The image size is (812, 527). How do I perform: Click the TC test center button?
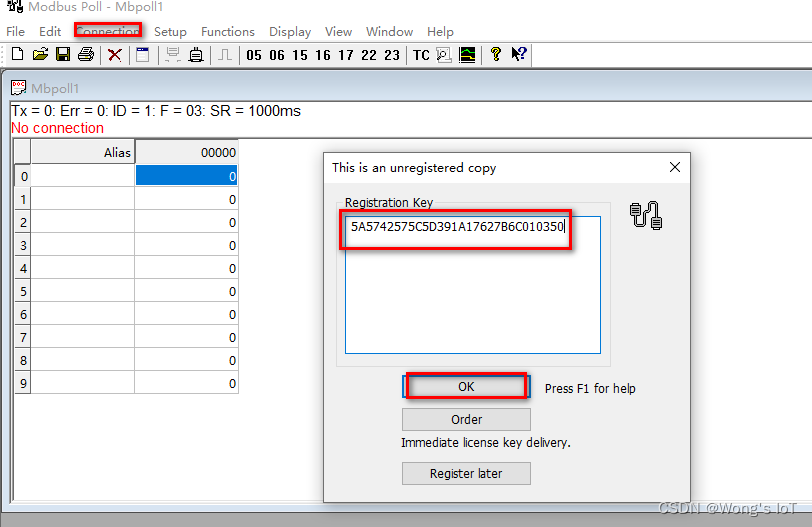coord(421,55)
